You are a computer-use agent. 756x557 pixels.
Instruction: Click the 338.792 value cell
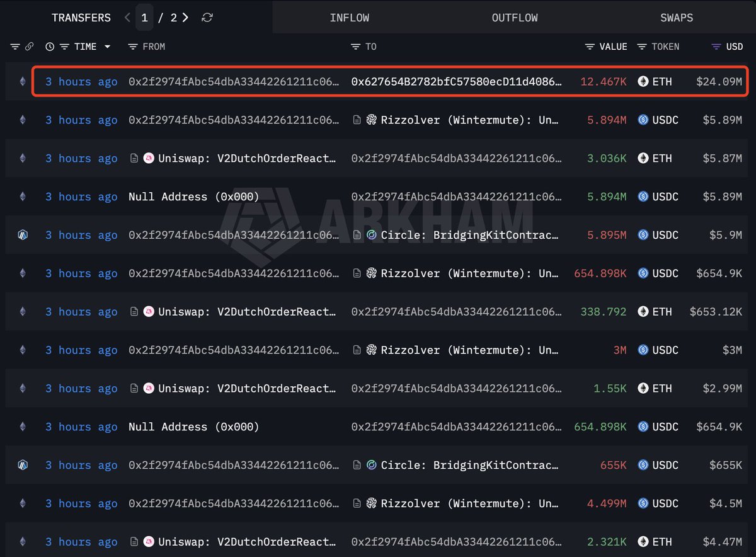click(x=604, y=311)
